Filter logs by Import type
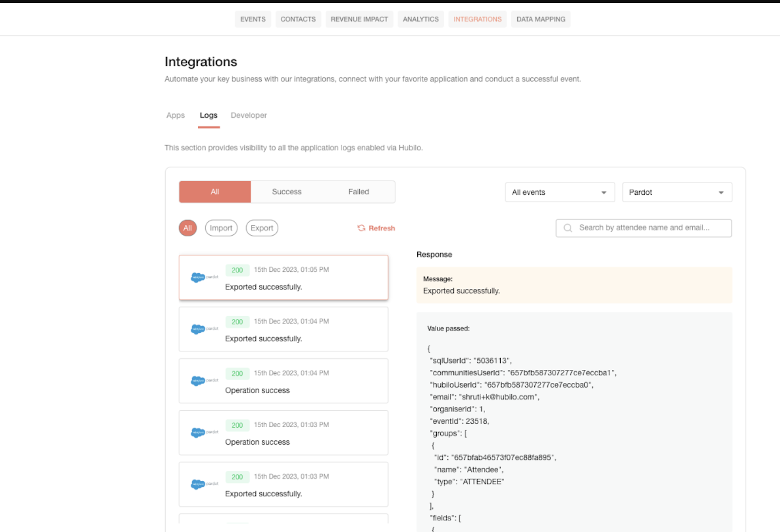Image resolution: width=780 pixels, height=532 pixels. (221, 228)
